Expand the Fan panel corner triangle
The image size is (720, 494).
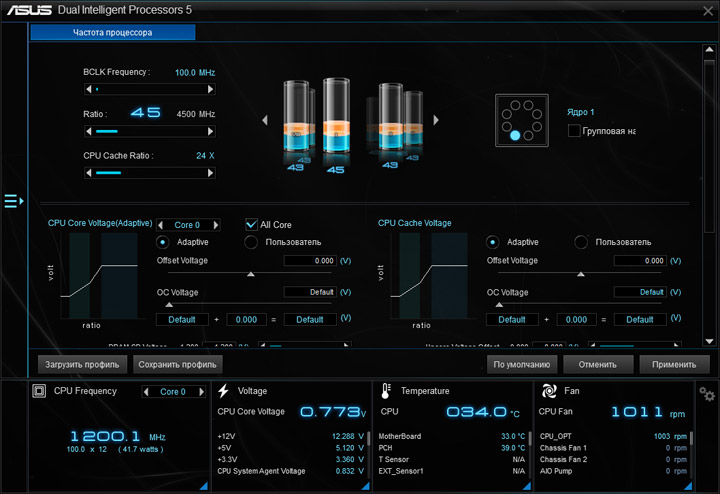[688, 486]
